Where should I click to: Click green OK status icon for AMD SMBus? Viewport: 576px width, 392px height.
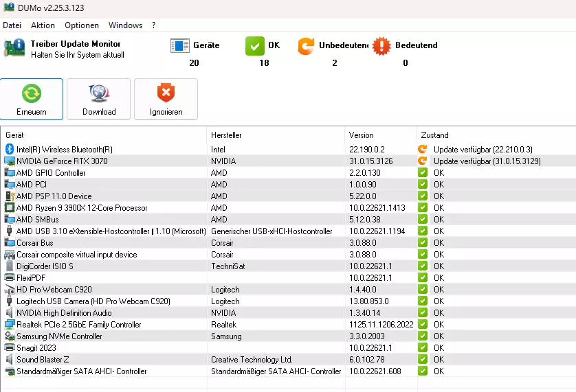(x=423, y=219)
